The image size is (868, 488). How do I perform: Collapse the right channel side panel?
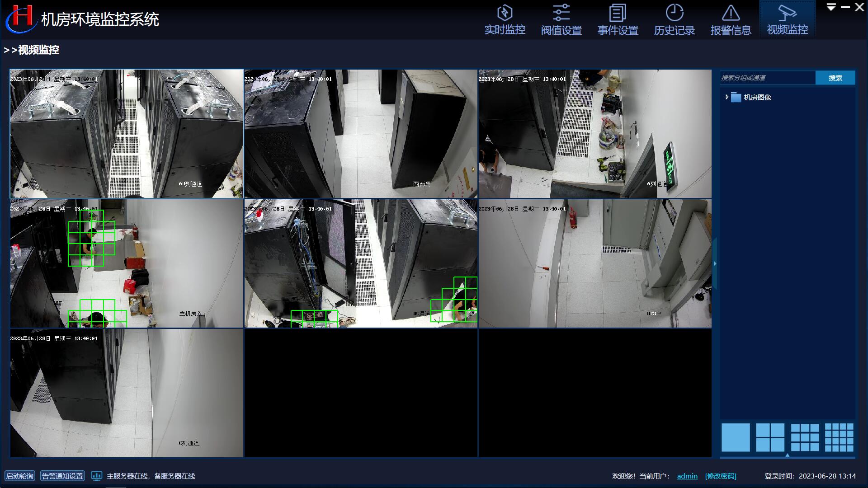(x=715, y=263)
